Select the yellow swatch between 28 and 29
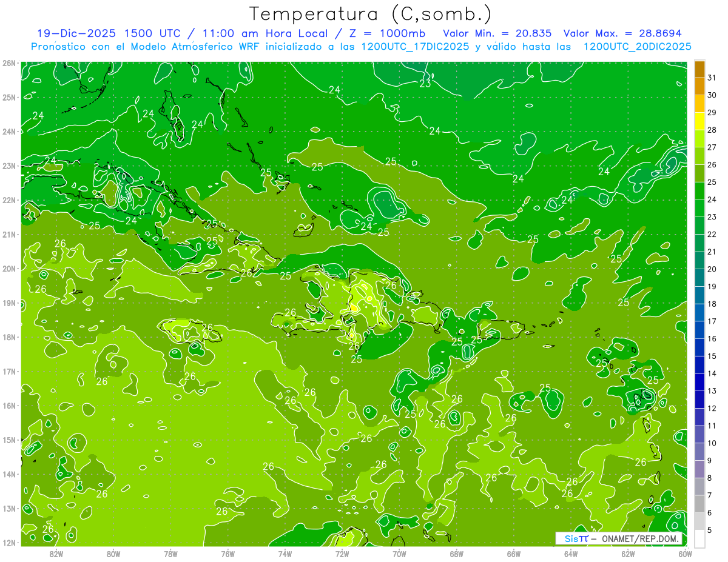 pos(700,121)
